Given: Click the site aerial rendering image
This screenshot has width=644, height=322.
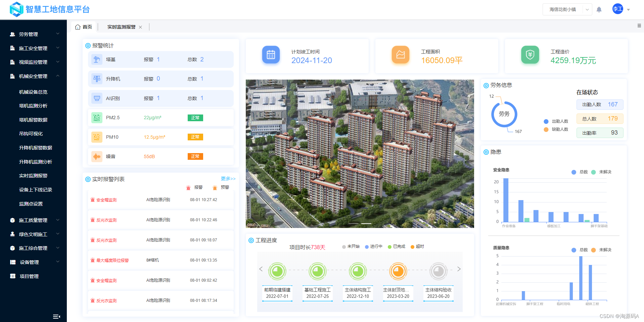Looking at the screenshot, I should coord(360,154).
